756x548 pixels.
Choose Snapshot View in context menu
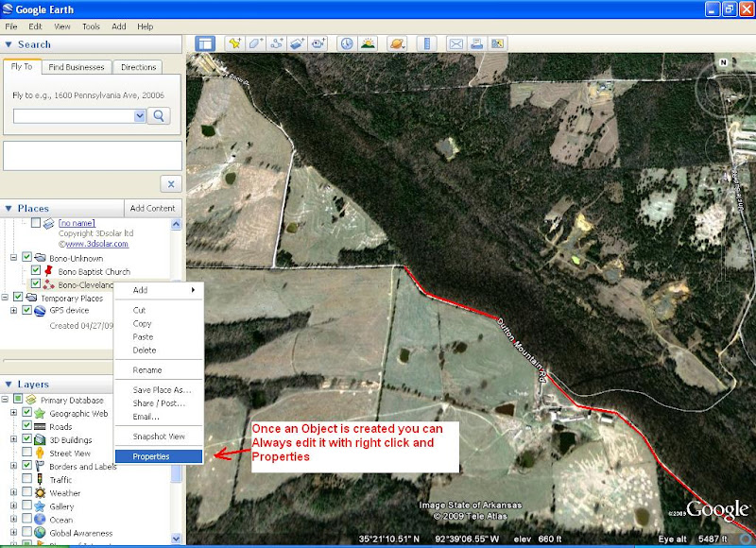tap(159, 437)
